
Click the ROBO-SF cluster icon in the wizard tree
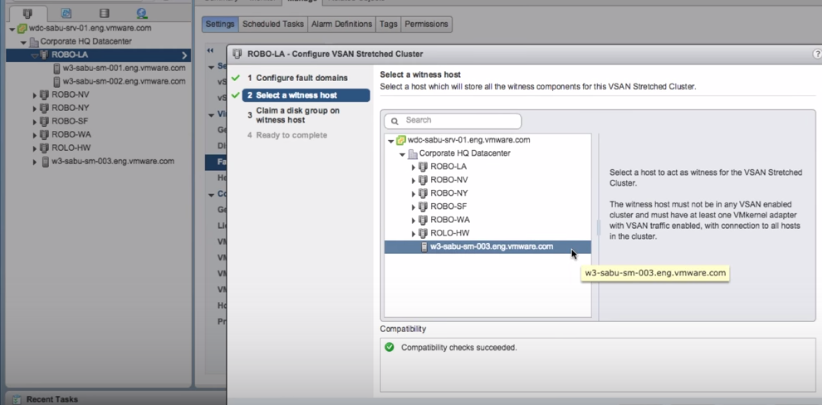423,206
